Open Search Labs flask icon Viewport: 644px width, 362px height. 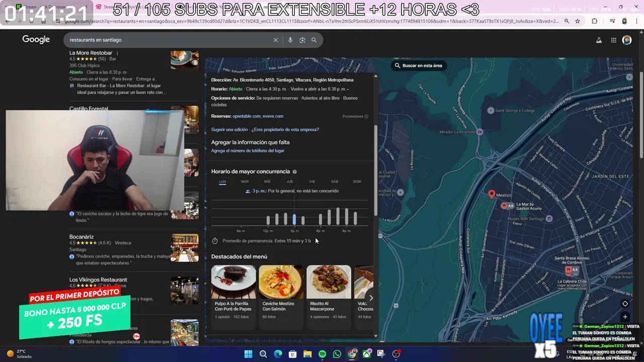coord(599,40)
